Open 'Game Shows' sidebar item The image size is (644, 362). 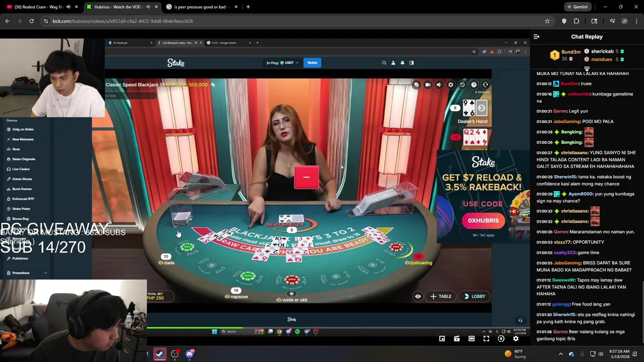pos(22,179)
